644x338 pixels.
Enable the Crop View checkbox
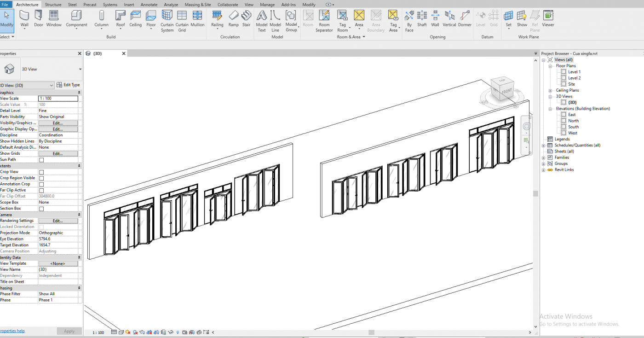(40, 171)
